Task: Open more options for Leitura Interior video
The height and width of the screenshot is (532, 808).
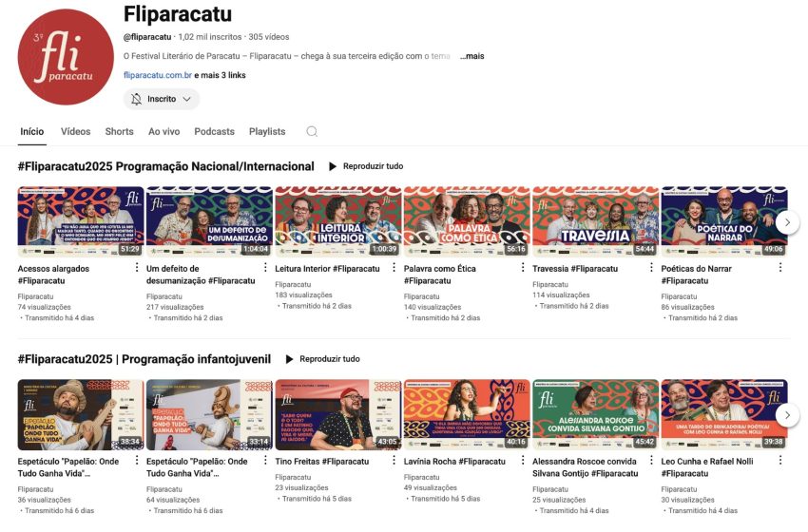Action: [x=394, y=267]
